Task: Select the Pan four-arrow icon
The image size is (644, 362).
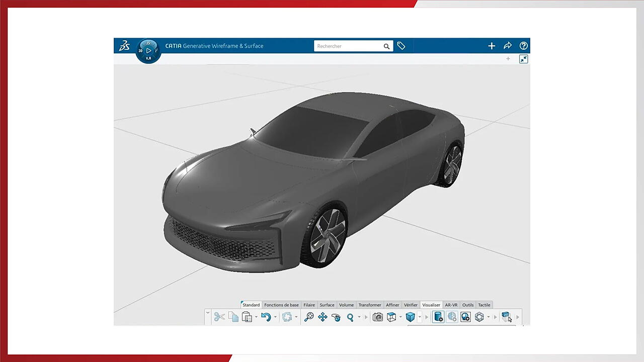Action: (x=323, y=317)
